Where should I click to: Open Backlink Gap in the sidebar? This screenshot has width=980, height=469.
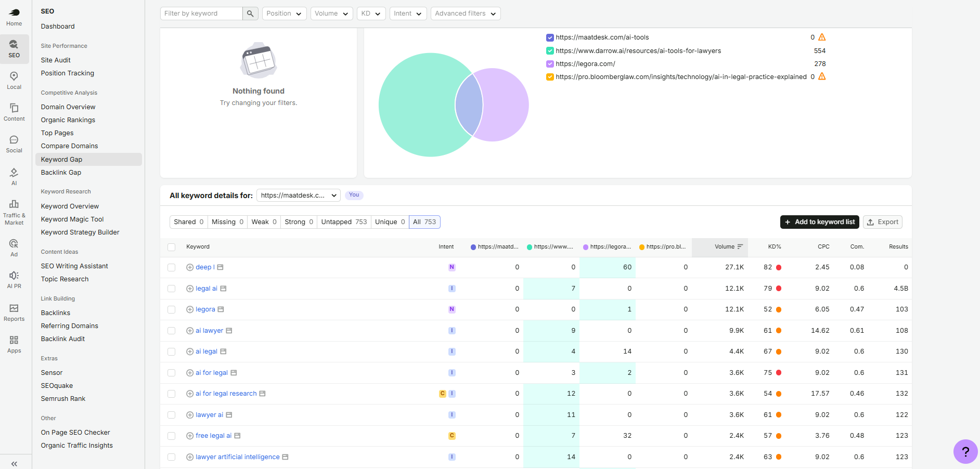(61, 173)
